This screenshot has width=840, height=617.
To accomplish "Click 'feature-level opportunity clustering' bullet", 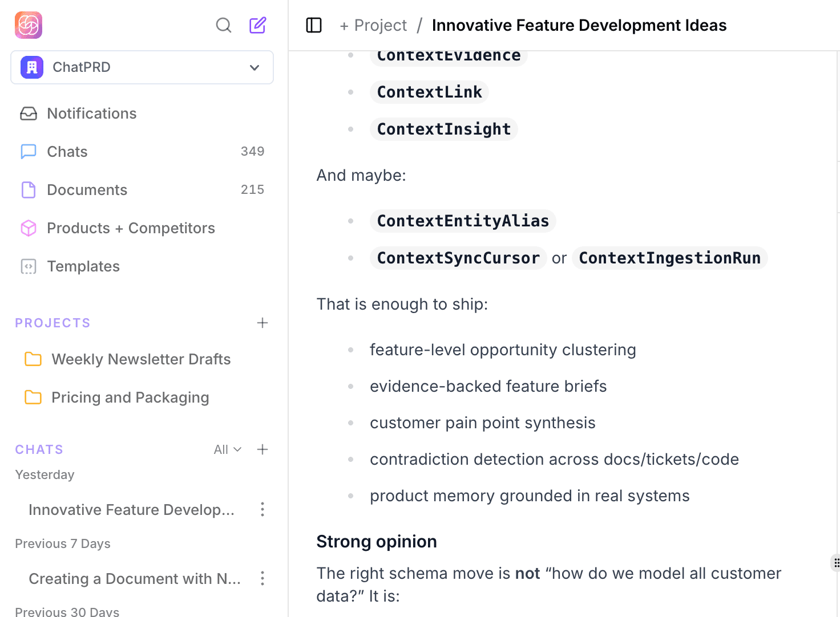I will pyautogui.click(x=503, y=350).
